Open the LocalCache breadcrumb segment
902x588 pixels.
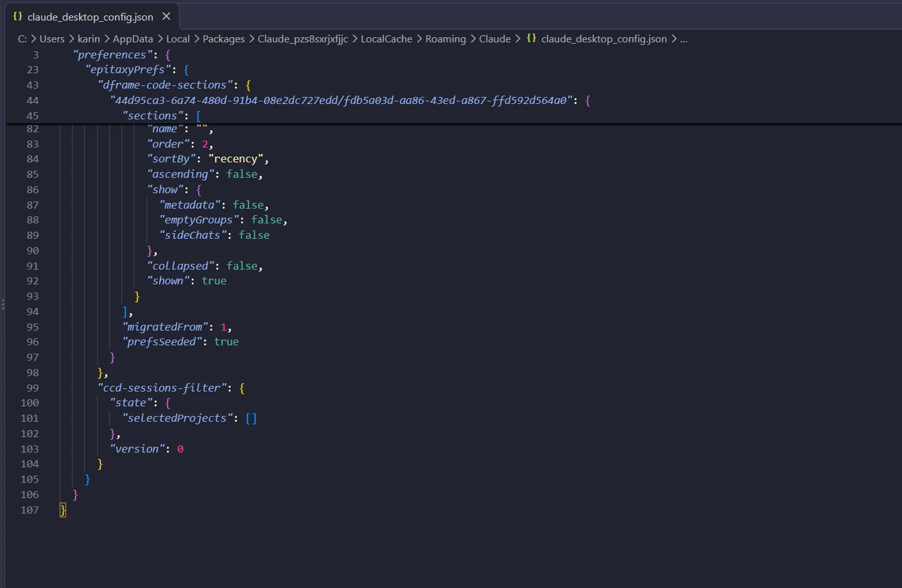point(386,39)
